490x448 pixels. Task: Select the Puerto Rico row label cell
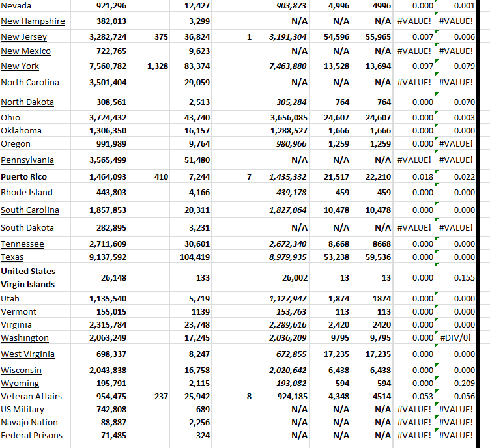click(x=22, y=177)
